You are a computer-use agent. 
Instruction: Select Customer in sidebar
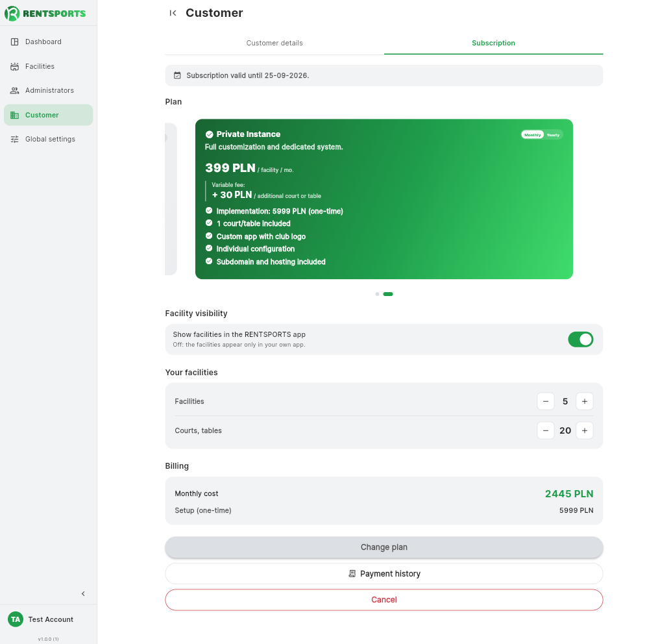49,115
